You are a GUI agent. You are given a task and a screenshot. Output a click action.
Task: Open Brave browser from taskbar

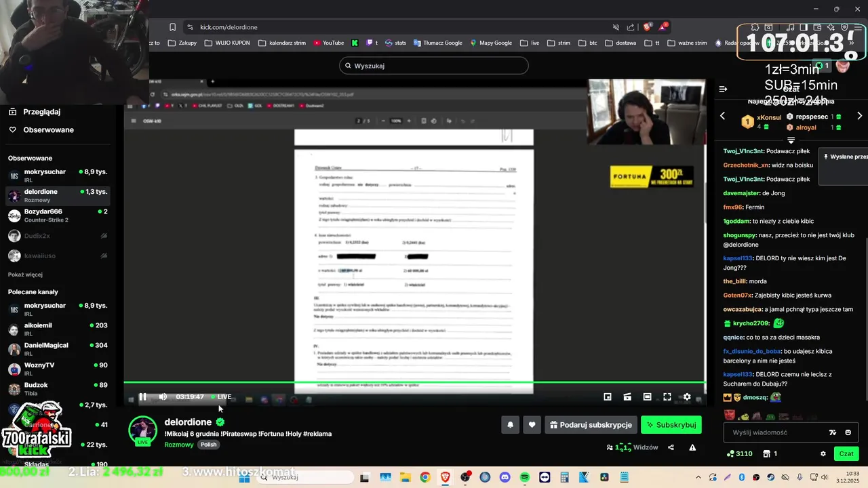click(x=445, y=477)
